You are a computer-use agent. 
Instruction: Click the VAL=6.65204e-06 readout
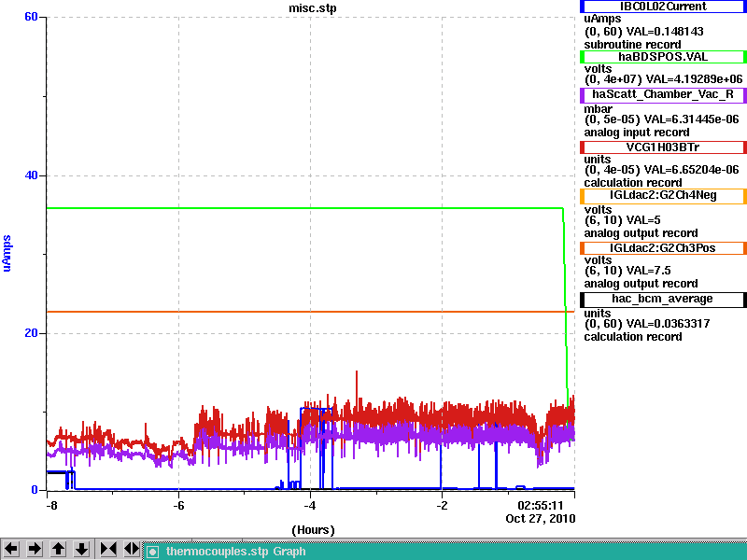click(x=691, y=170)
